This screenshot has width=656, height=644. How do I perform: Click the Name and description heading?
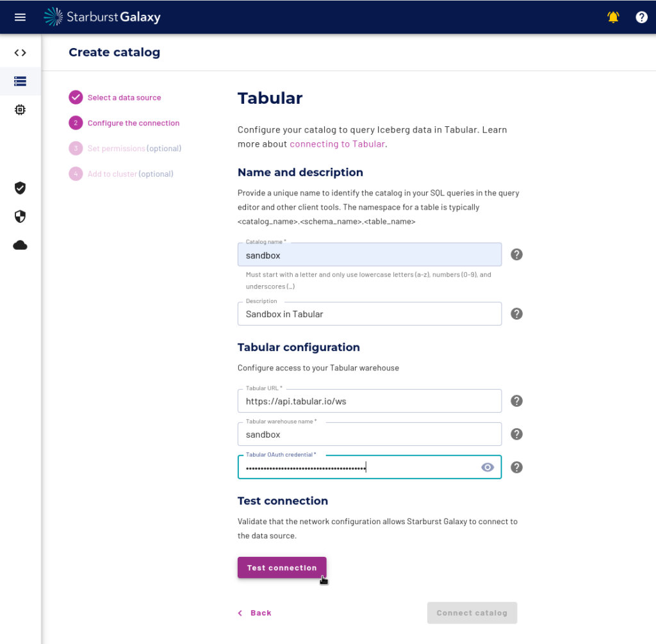point(300,172)
